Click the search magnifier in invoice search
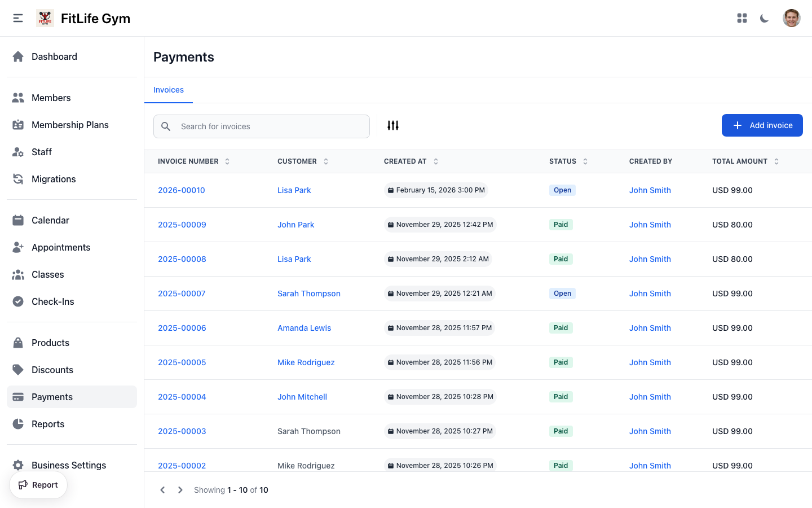This screenshot has height=508, width=812. pyautogui.click(x=166, y=126)
